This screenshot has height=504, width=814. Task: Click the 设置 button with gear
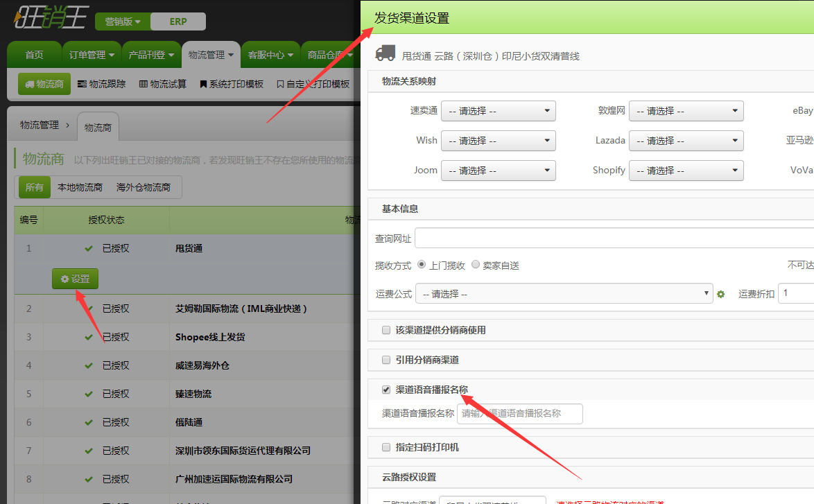coord(76,279)
